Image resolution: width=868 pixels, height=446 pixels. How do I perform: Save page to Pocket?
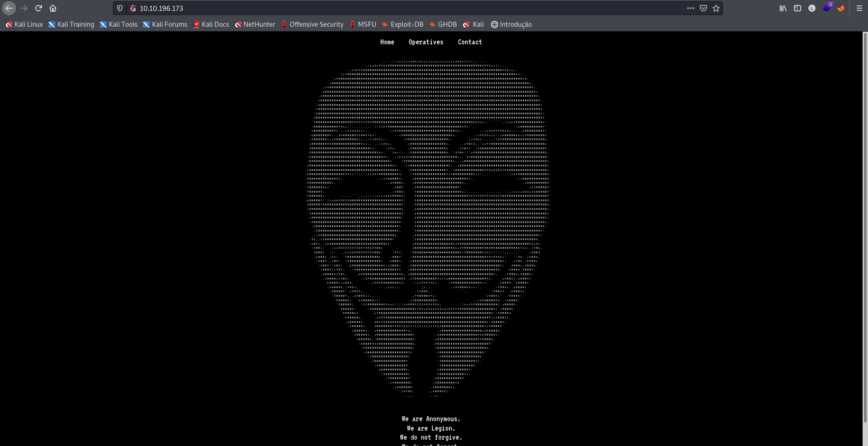(703, 8)
